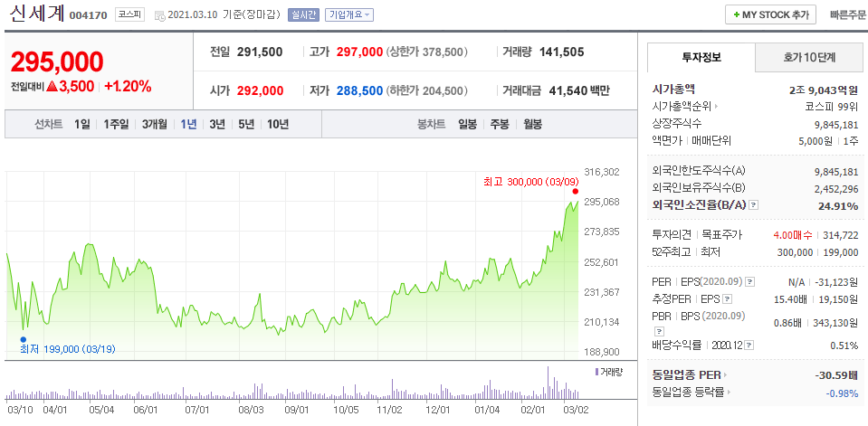Viewport: 868px width, 426px height.
Task: Click the red up-triangle beside 3,500
Action: coord(52,86)
